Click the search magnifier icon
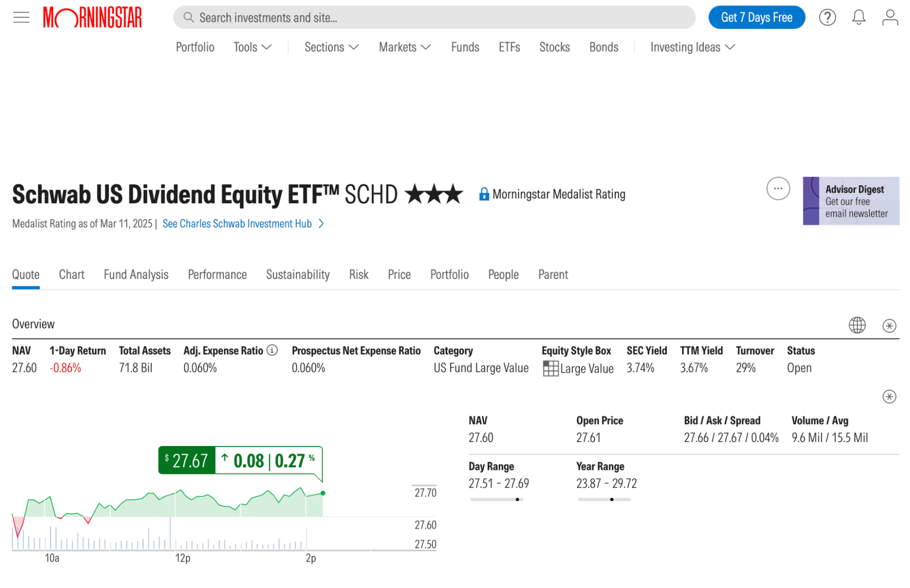Viewport: 910px width, 588px height. point(188,17)
